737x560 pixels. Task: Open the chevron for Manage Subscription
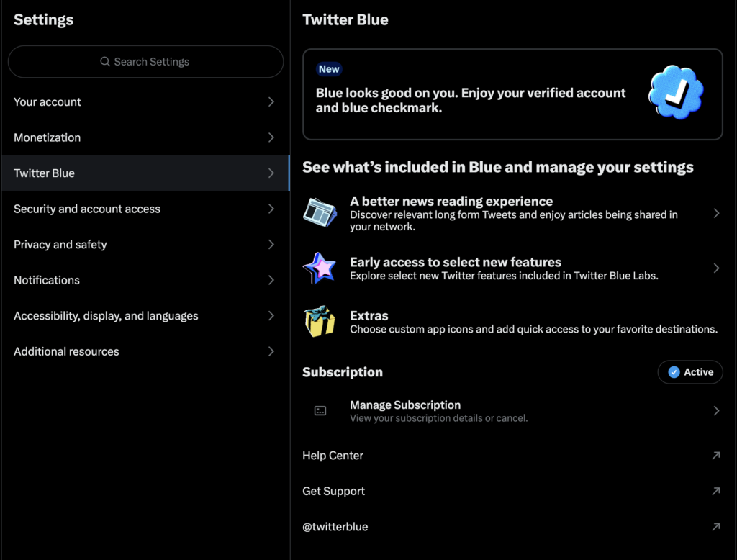point(716,411)
